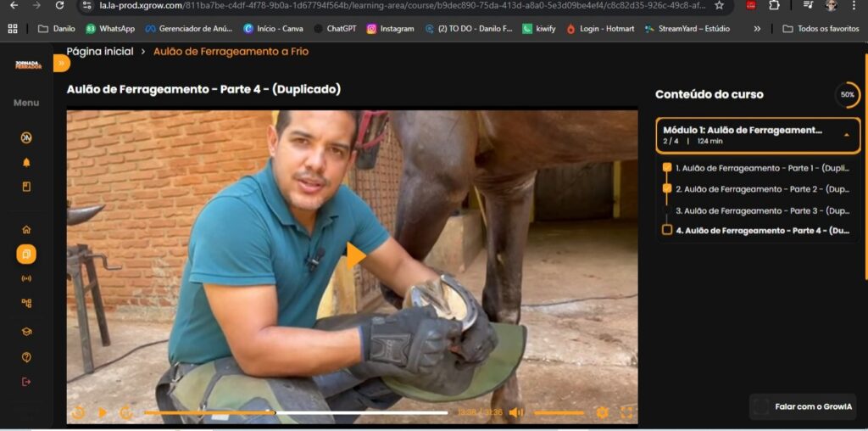The height and width of the screenshot is (431, 868).
Task: Collapse the Módulo 1 section arrow
Action: [845, 135]
